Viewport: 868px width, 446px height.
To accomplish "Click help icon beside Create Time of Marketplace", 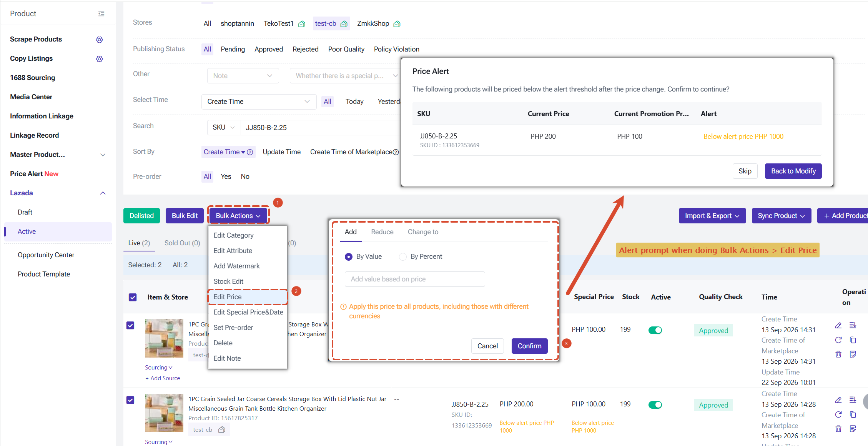I will [x=396, y=152].
